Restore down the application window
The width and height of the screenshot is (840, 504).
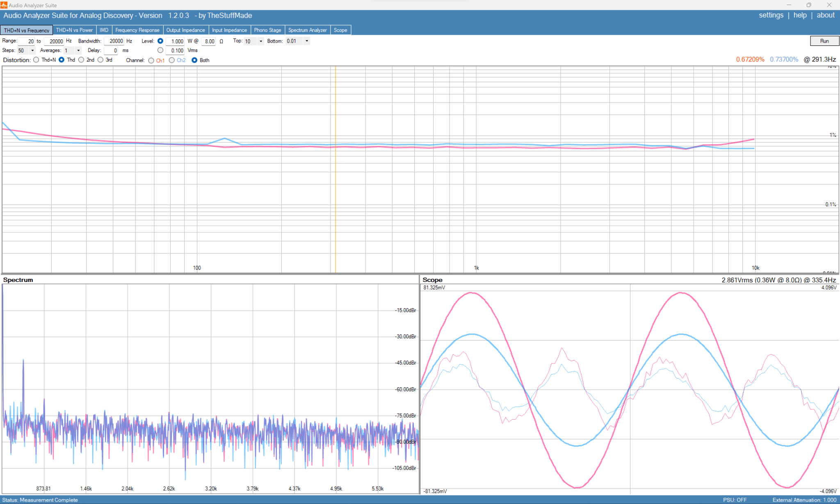coord(809,5)
